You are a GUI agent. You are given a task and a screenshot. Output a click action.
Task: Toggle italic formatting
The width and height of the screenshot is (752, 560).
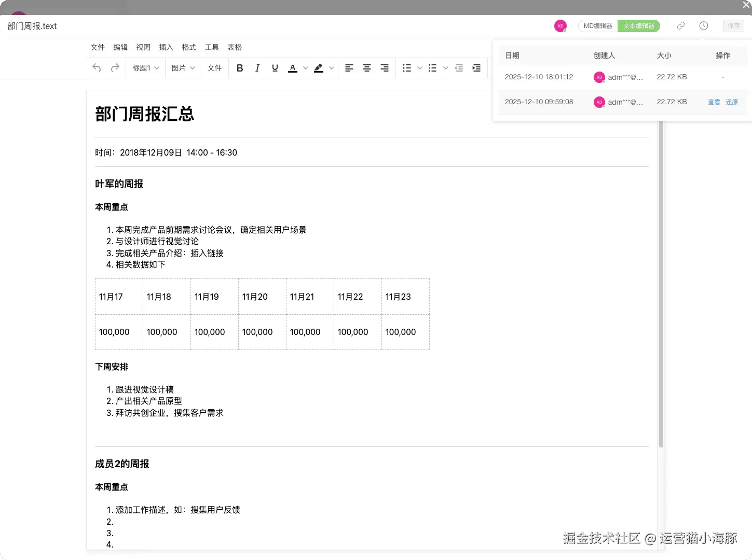pyautogui.click(x=257, y=68)
